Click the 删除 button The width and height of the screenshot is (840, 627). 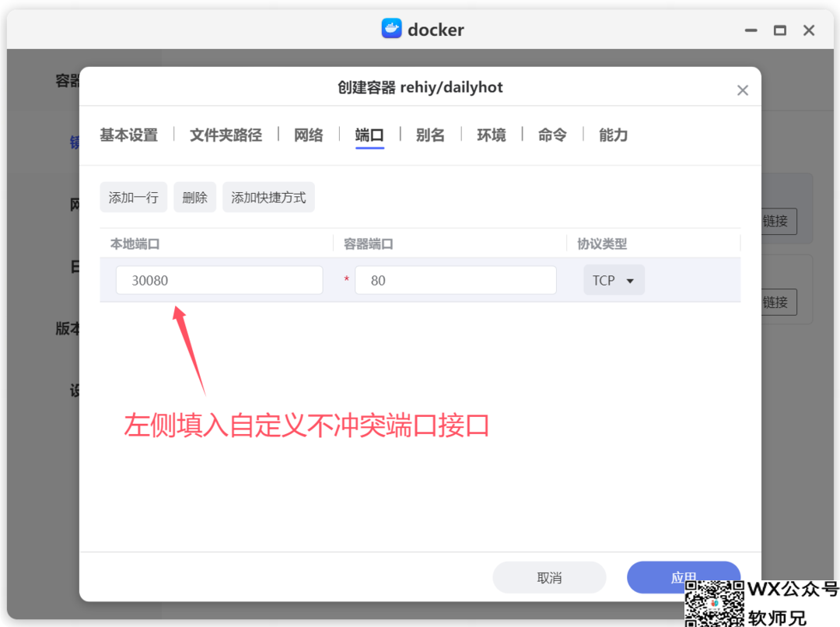tap(194, 198)
